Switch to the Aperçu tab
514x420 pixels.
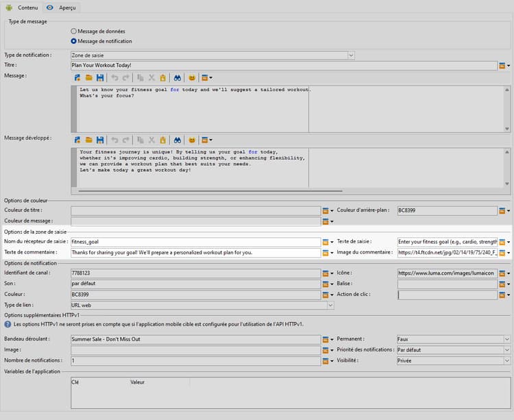pos(62,8)
